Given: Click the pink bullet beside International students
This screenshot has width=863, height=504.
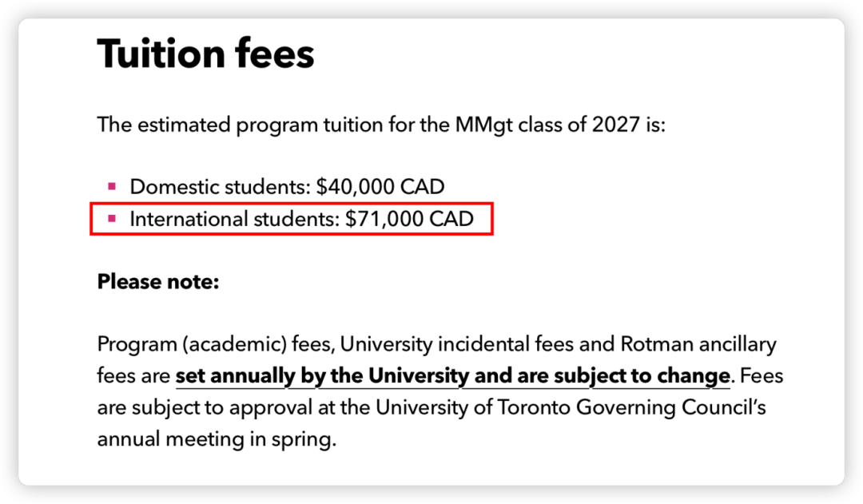Looking at the screenshot, I should pos(112,218).
